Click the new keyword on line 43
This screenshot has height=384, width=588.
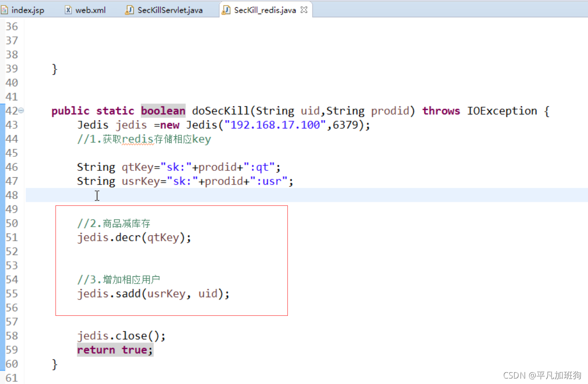pyautogui.click(x=170, y=125)
